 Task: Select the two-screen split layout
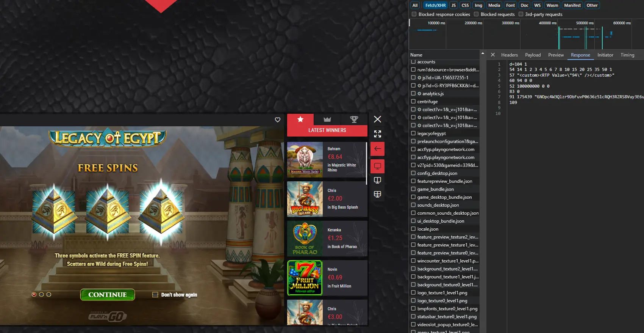pyautogui.click(x=378, y=180)
